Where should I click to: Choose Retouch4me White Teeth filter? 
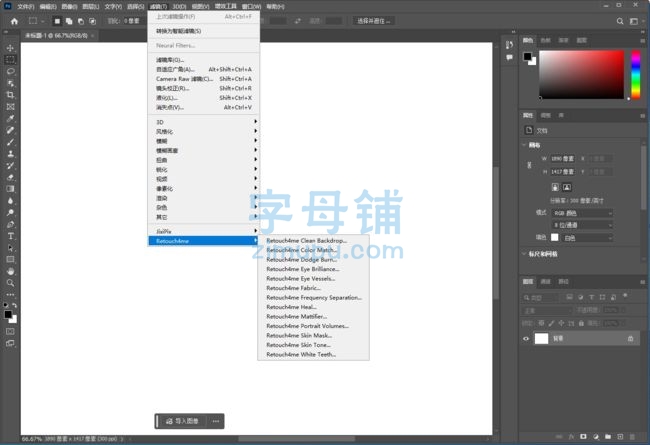tap(313, 355)
